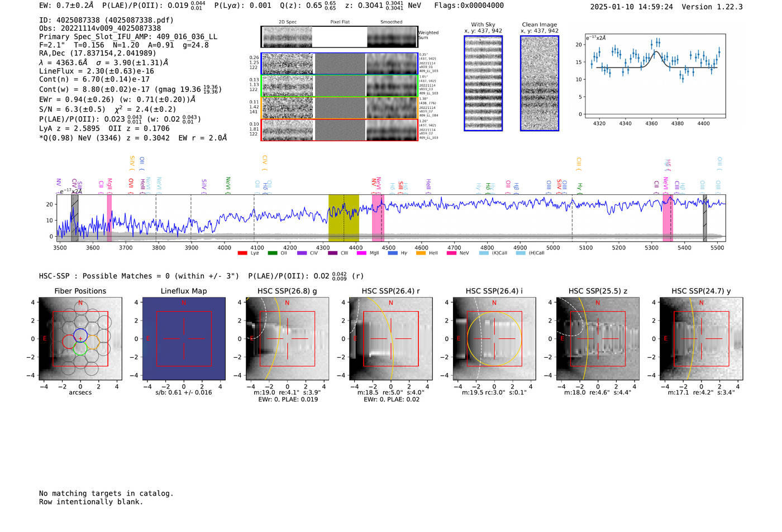This screenshot has width=782, height=532.
Task: Select the red-bordered fiber 2D spectrum cutout
Action: coord(340,130)
